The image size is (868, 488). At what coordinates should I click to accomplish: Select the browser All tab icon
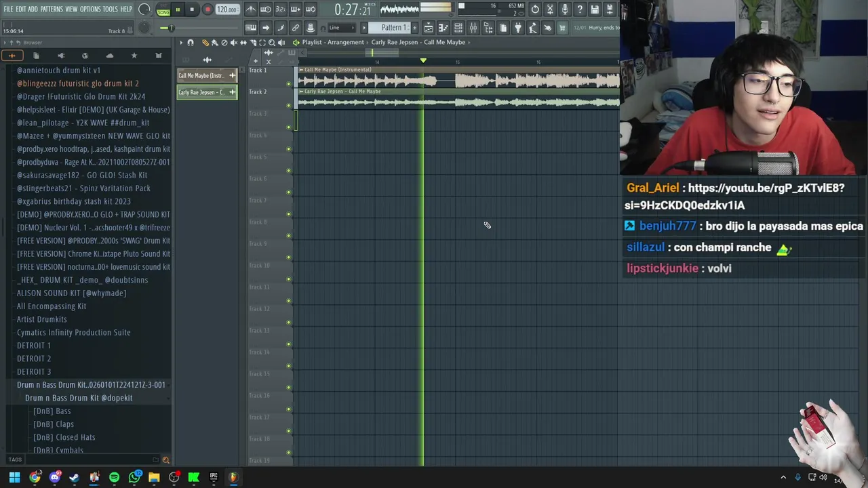12,56
